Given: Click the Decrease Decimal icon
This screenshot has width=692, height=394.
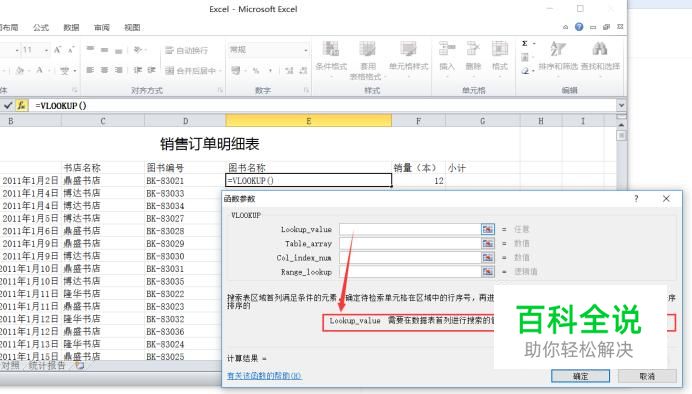Looking at the screenshot, I should click(303, 71).
